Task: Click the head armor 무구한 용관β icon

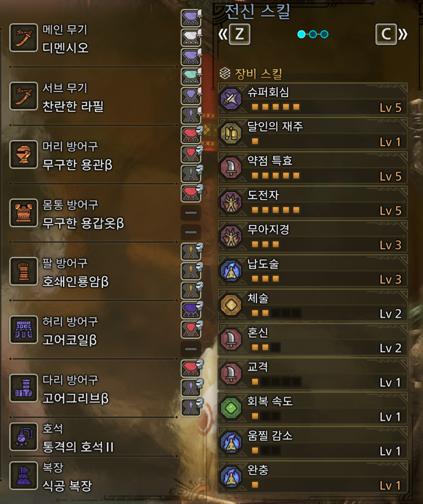Action: pyautogui.click(x=23, y=154)
